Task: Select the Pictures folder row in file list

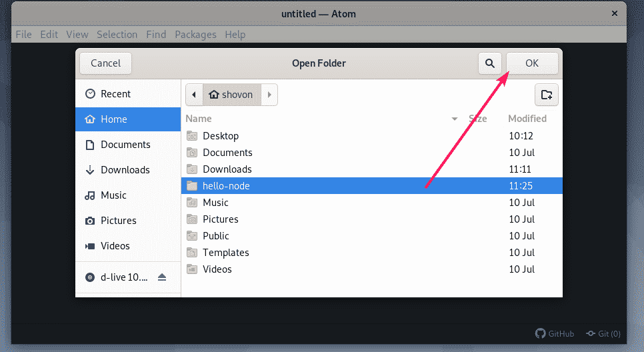Action: click(372, 219)
